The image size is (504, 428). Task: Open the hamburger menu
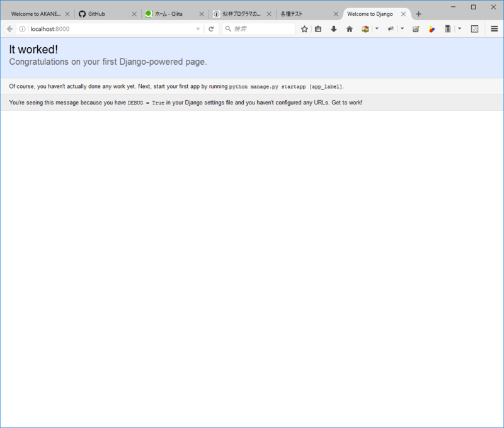point(495,29)
